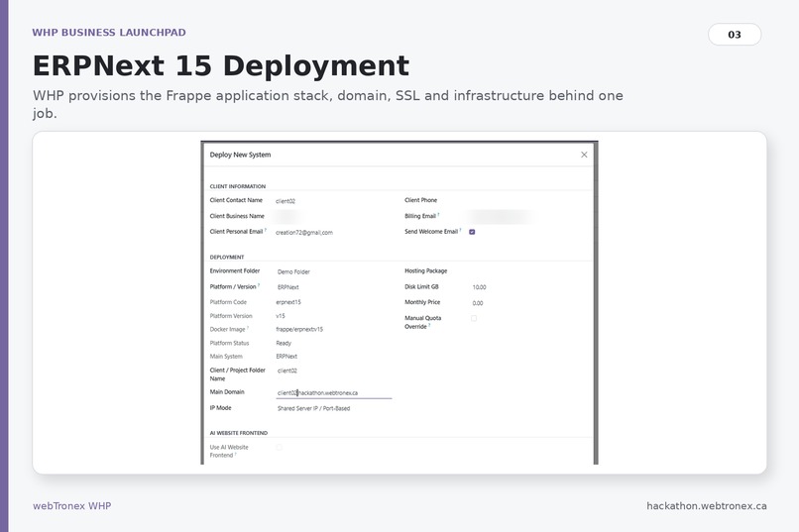Click the webTronex WHP footer text
This screenshot has width=799, height=532.
pos(71,506)
